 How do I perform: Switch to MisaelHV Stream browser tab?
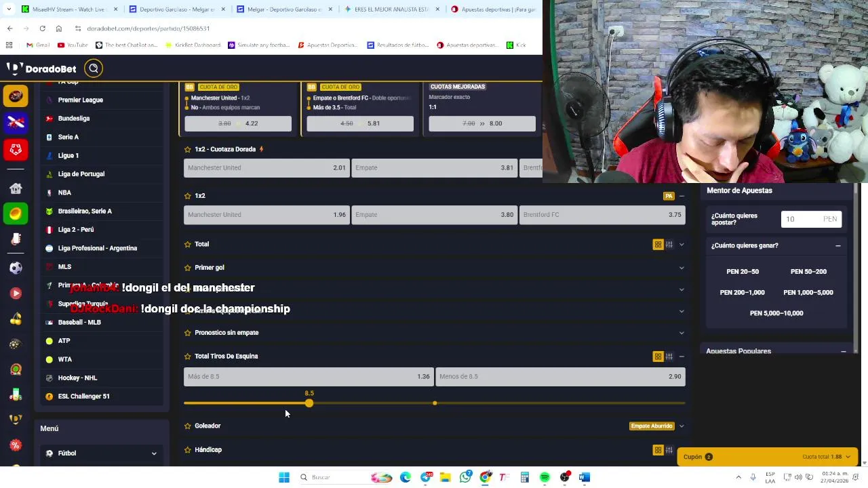tap(69, 9)
